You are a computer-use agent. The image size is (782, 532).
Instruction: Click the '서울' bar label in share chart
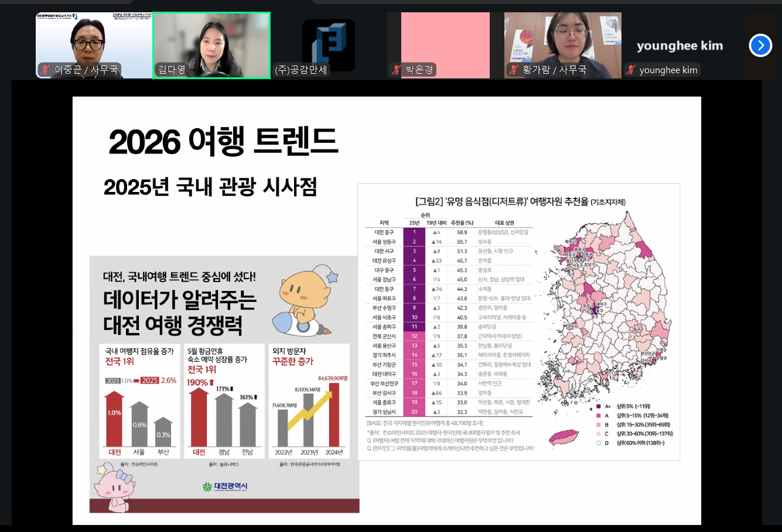(139, 452)
